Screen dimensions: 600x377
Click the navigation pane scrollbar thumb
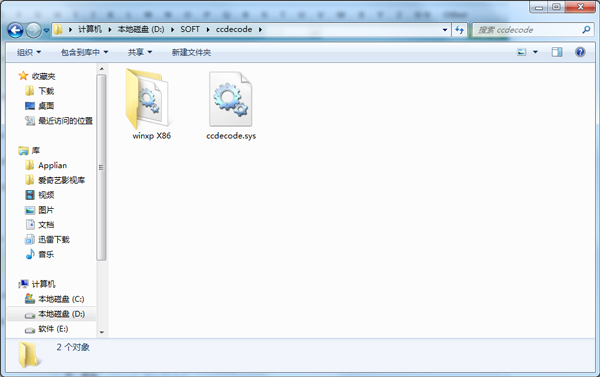pyautogui.click(x=101, y=168)
